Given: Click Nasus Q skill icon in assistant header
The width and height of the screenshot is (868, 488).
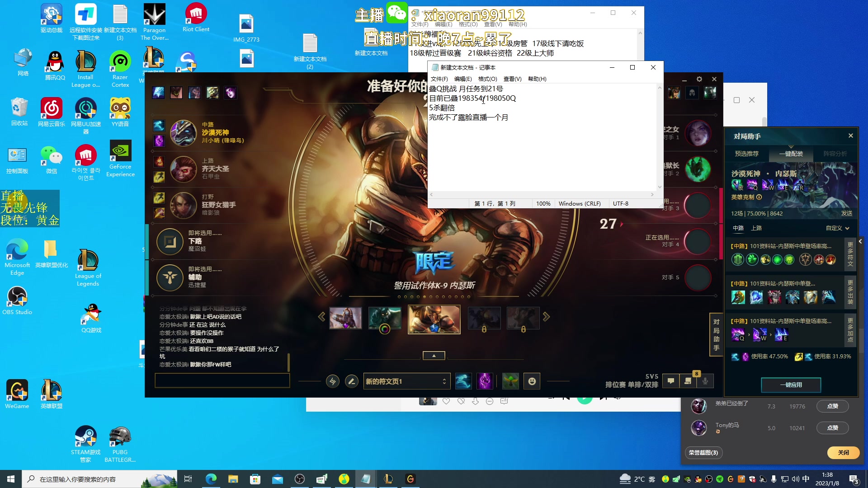Looking at the screenshot, I should 752,185.
